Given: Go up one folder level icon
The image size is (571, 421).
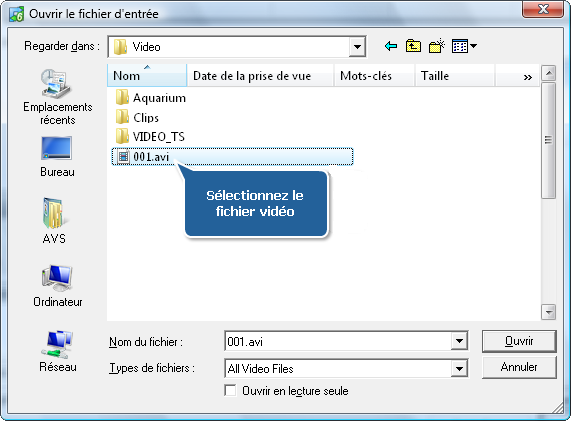Looking at the screenshot, I should click(413, 46).
